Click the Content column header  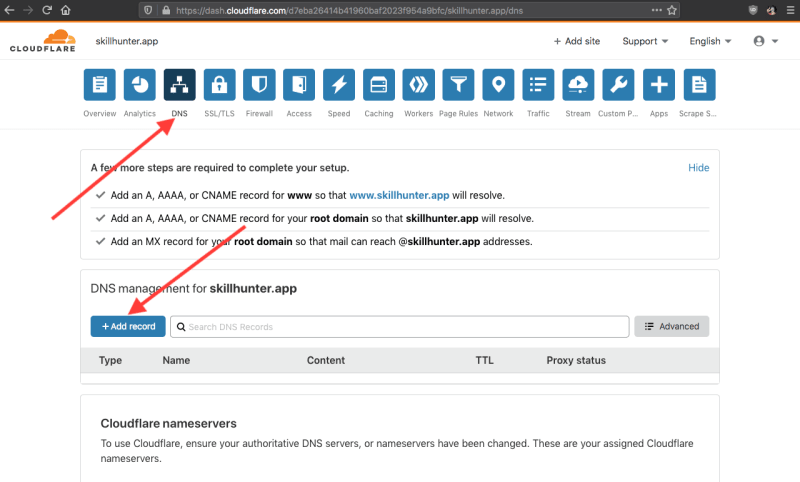[x=326, y=360]
